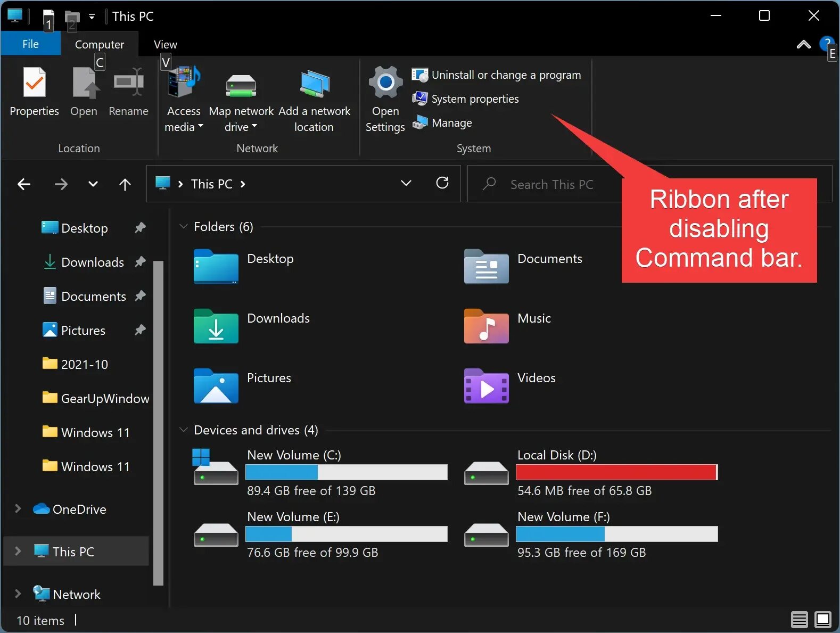Select Desktop in the navigation pane
This screenshot has height=633, width=840.
(85, 228)
